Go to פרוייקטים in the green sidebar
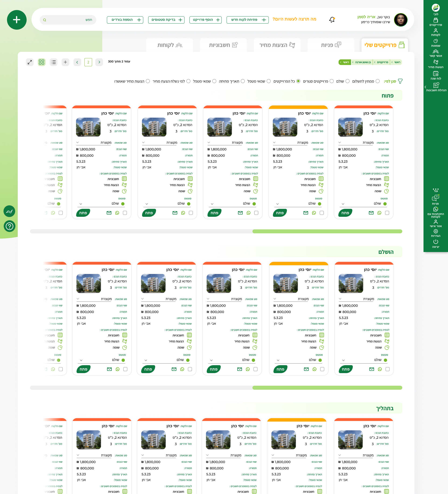The width and height of the screenshot is (448, 494). [x=435, y=22]
